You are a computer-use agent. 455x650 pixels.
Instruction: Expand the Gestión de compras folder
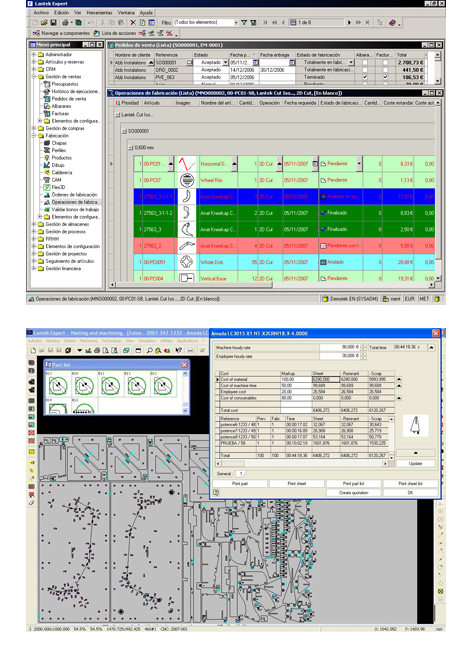tap(34, 128)
